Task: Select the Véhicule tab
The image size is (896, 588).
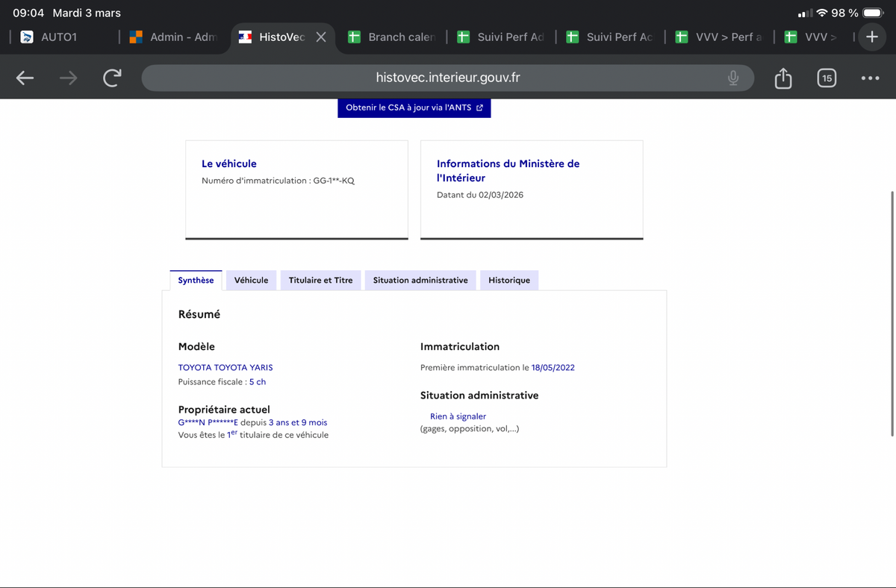Action: pos(251,280)
